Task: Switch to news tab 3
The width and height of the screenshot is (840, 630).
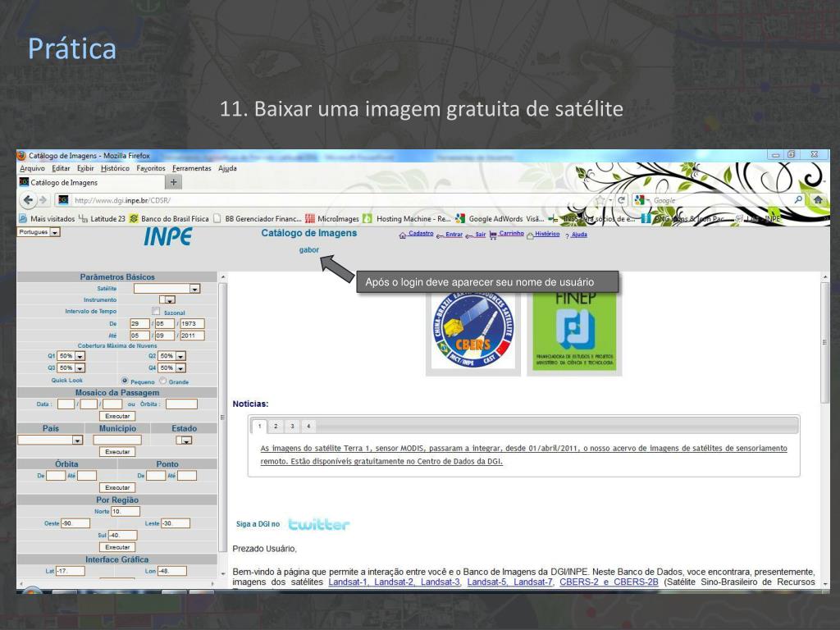Action: click(292, 427)
